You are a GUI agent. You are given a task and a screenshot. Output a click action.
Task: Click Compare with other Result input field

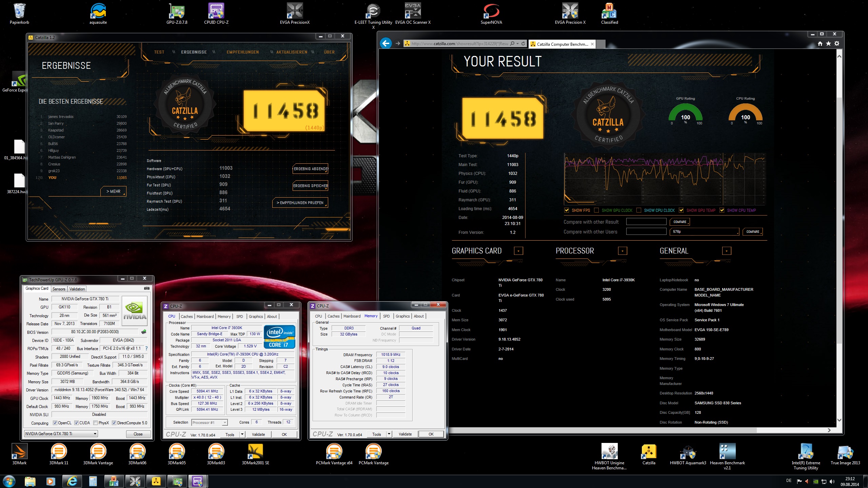646,222
